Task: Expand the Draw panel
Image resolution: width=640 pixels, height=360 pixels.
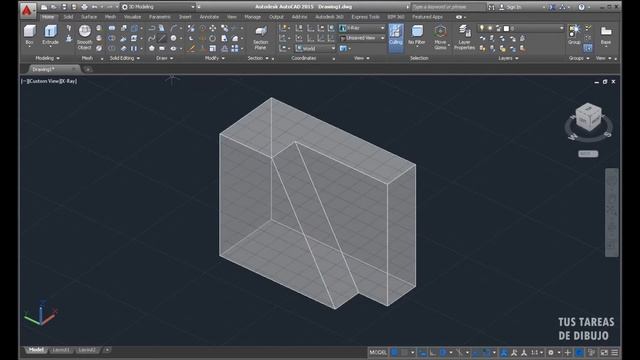Action: click(x=164, y=58)
